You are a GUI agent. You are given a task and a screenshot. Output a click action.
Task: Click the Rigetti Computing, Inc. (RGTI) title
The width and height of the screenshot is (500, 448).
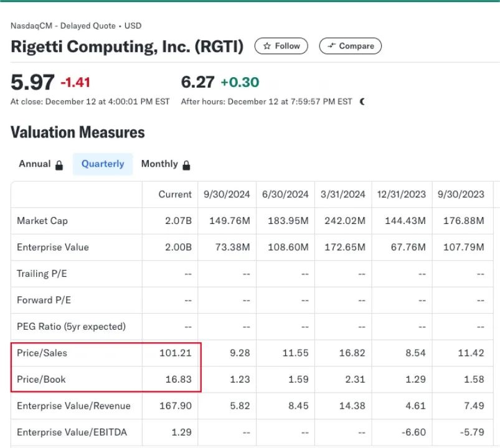click(x=127, y=47)
